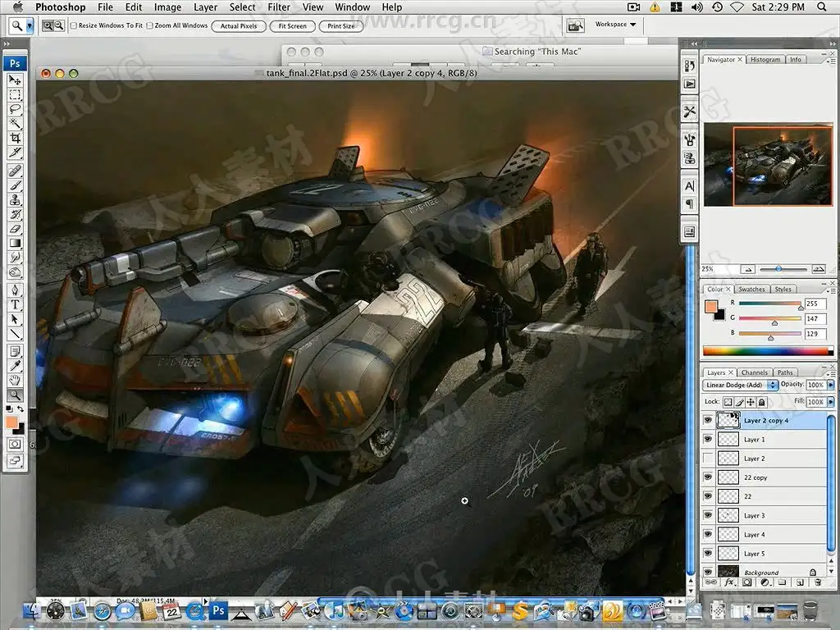Open the layer Opacity slider arrow
This screenshot has height=630, width=840.
coord(831,385)
